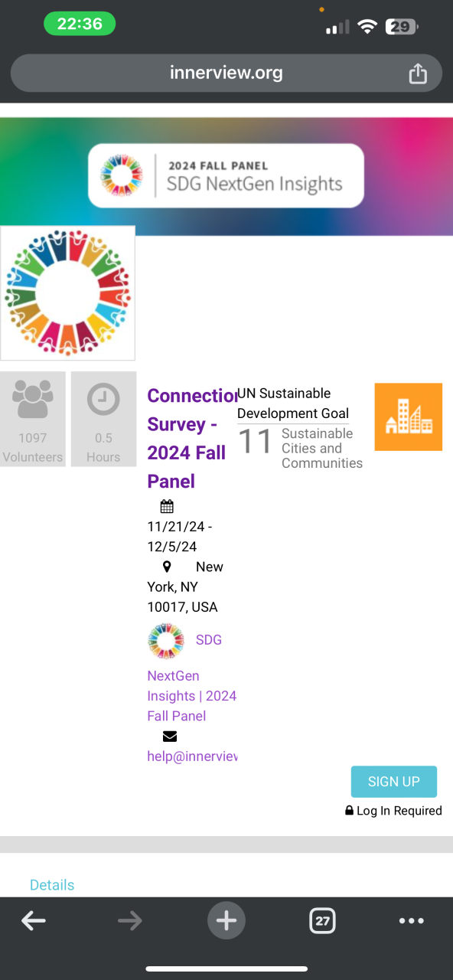Viewport: 453px width, 980px height.
Task: Click the help@innerview email link
Action: click(192, 756)
